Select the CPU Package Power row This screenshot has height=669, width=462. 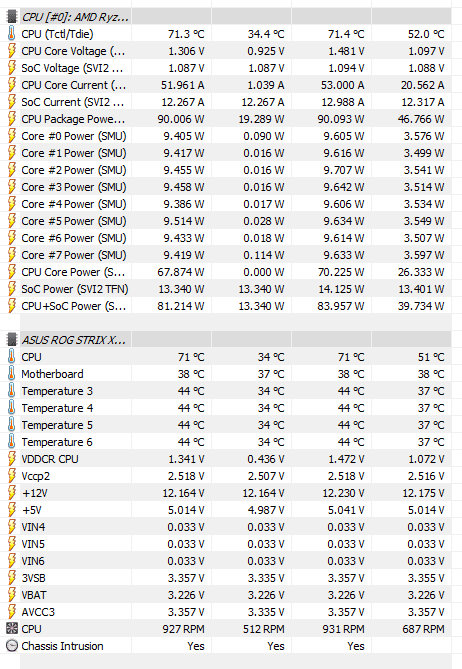click(x=231, y=119)
